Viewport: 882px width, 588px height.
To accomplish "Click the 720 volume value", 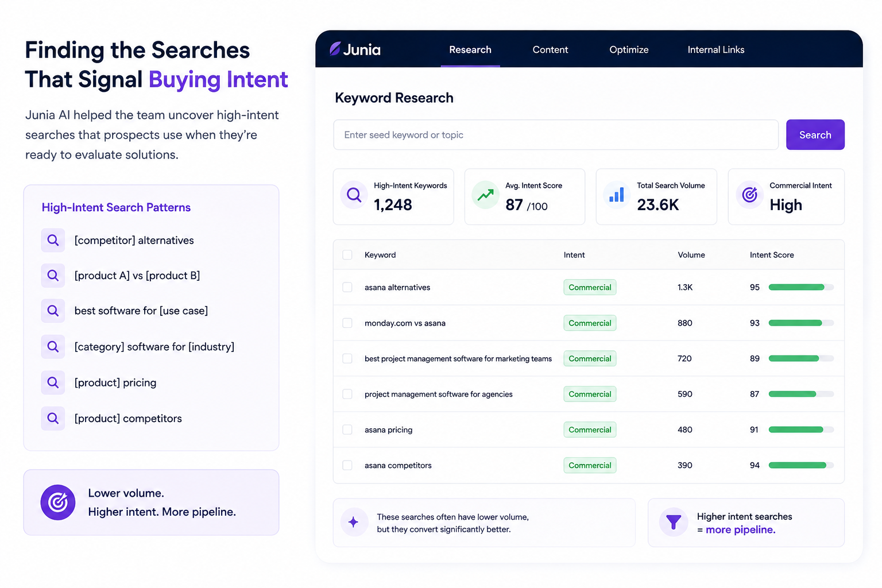I will (x=684, y=358).
